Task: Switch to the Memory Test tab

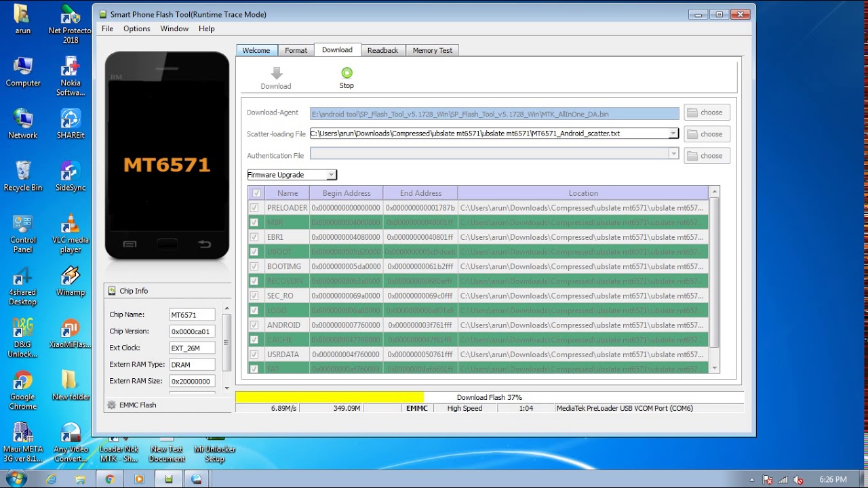Action: point(433,50)
